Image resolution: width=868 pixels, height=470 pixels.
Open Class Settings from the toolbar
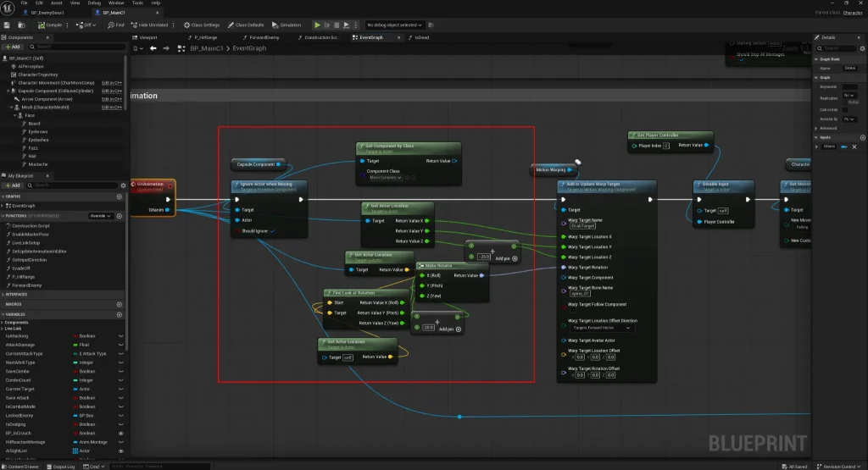(202, 25)
